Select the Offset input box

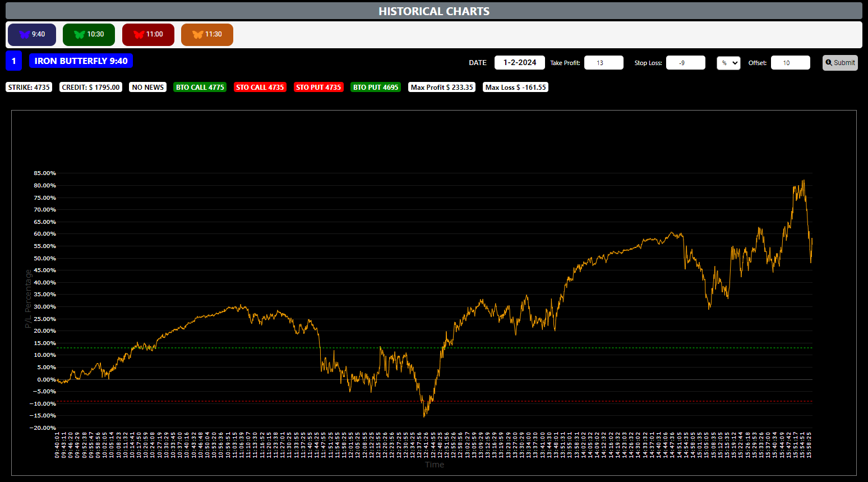tap(790, 63)
